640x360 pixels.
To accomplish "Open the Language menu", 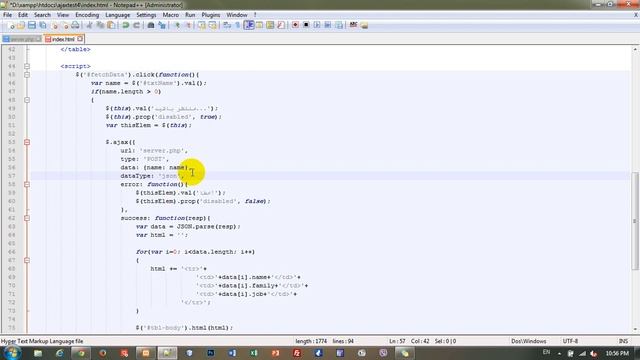I will [x=118, y=15].
